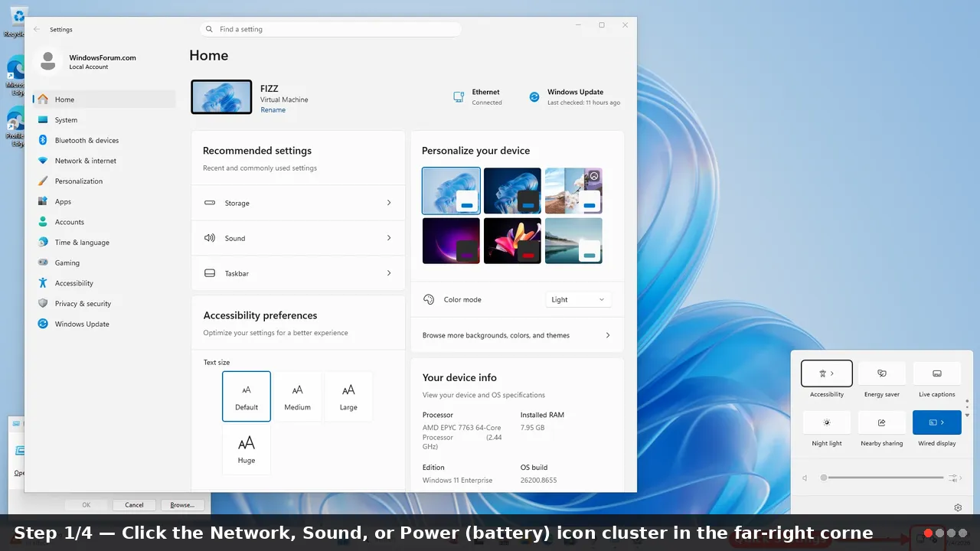
Task: Click Cancel in the Run dialog
Action: [x=134, y=505]
